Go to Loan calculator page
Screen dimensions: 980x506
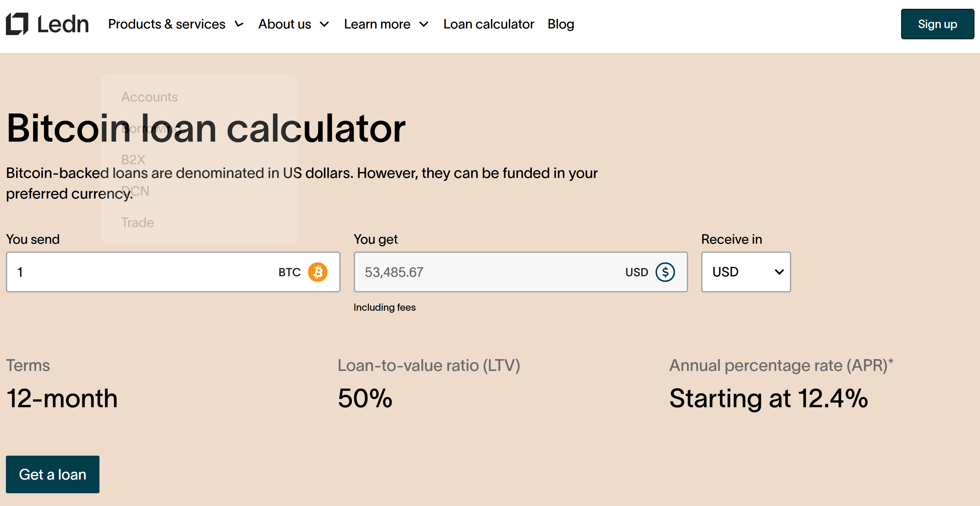[489, 24]
